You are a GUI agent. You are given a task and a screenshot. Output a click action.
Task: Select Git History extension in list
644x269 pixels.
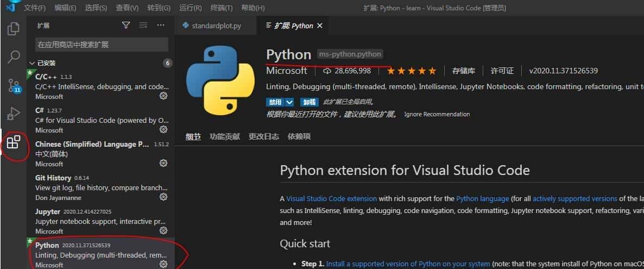click(x=100, y=187)
